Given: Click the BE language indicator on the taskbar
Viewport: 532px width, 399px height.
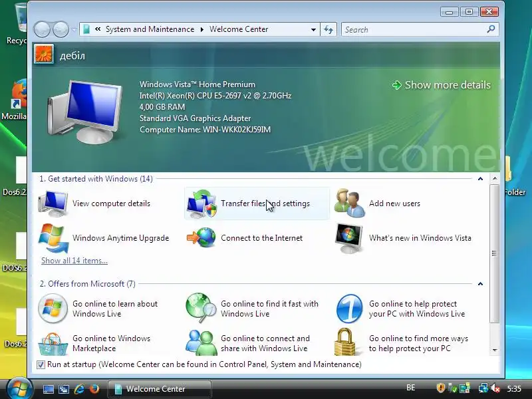Looking at the screenshot, I should pyautogui.click(x=411, y=388).
